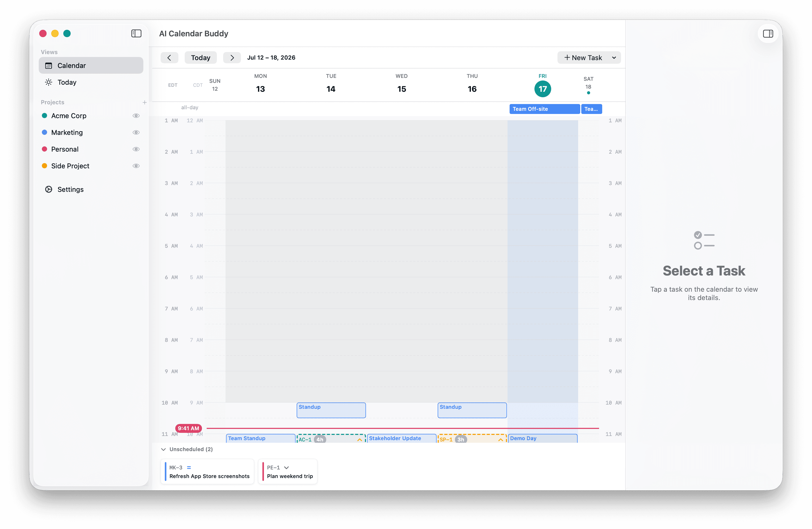Click Acme Corp's teal color dot
This screenshot has width=812, height=529.
click(44, 116)
